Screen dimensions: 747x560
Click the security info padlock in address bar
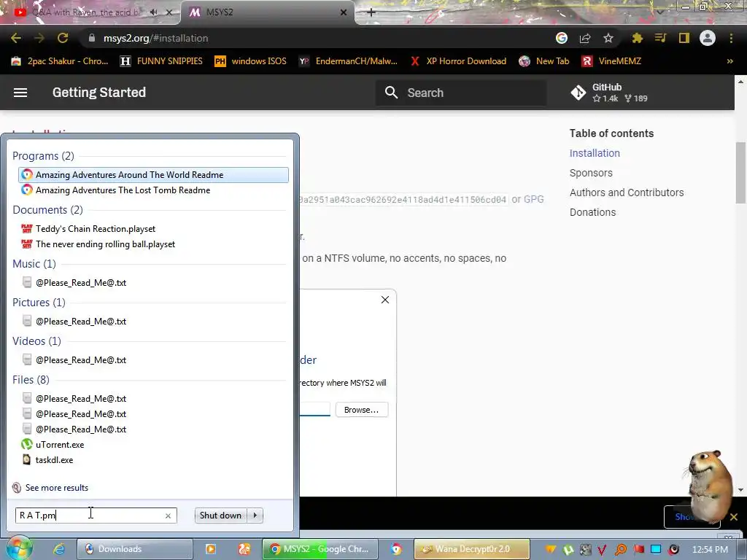pyautogui.click(x=92, y=38)
